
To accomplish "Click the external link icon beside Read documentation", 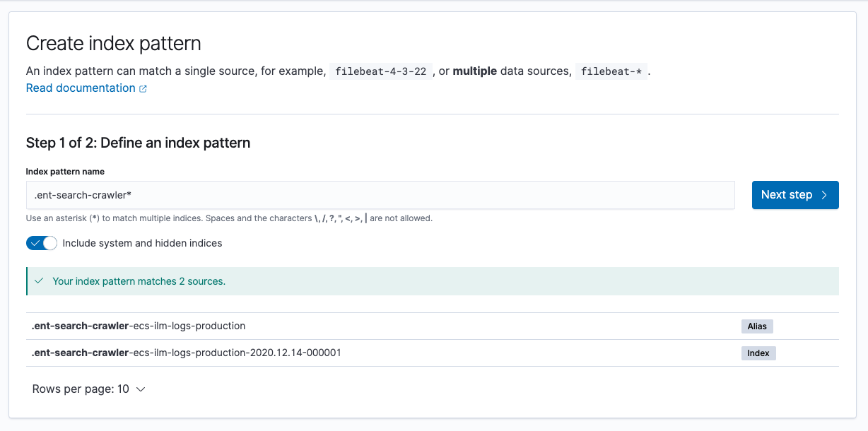I will [x=143, y=88].
